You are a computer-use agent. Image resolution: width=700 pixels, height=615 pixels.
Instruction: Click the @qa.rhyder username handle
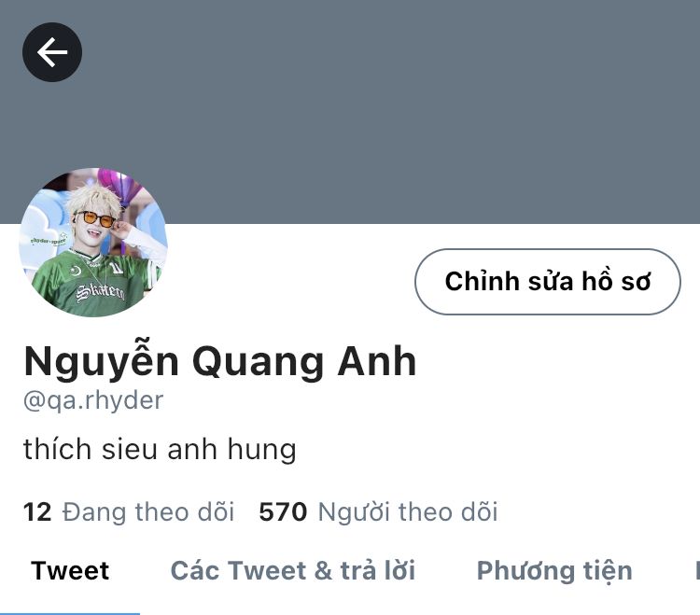93,400
